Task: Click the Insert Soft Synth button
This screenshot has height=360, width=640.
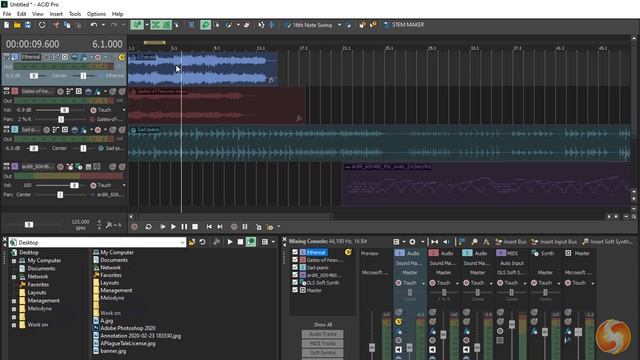Action: (x=607, y=242)
